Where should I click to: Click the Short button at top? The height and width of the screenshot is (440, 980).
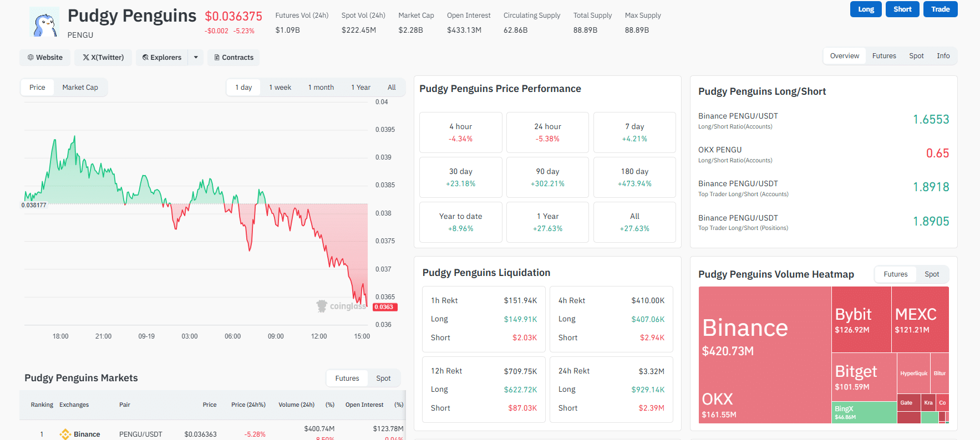coord(902,9)
